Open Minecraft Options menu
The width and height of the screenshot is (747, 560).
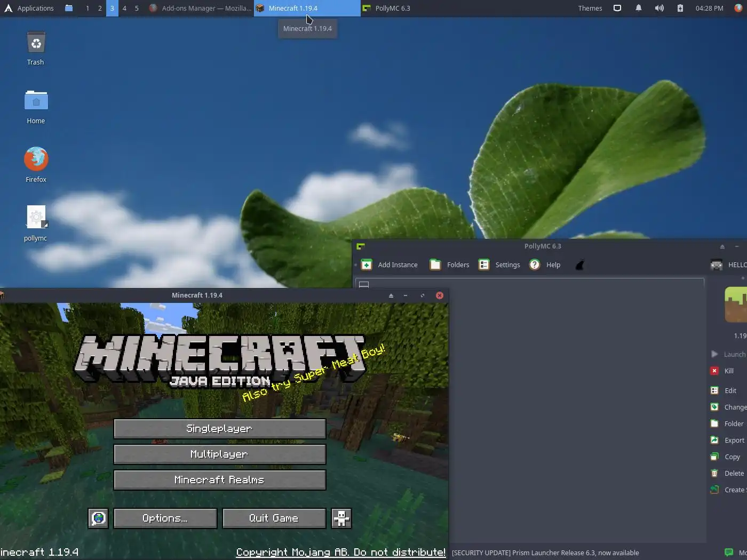165,518
